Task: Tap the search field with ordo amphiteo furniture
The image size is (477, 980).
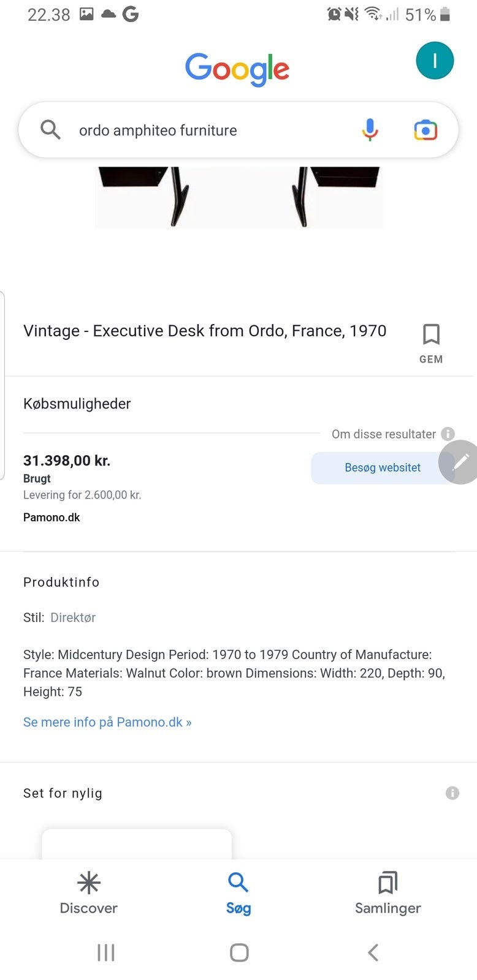Action: click(x=184, y=130)
